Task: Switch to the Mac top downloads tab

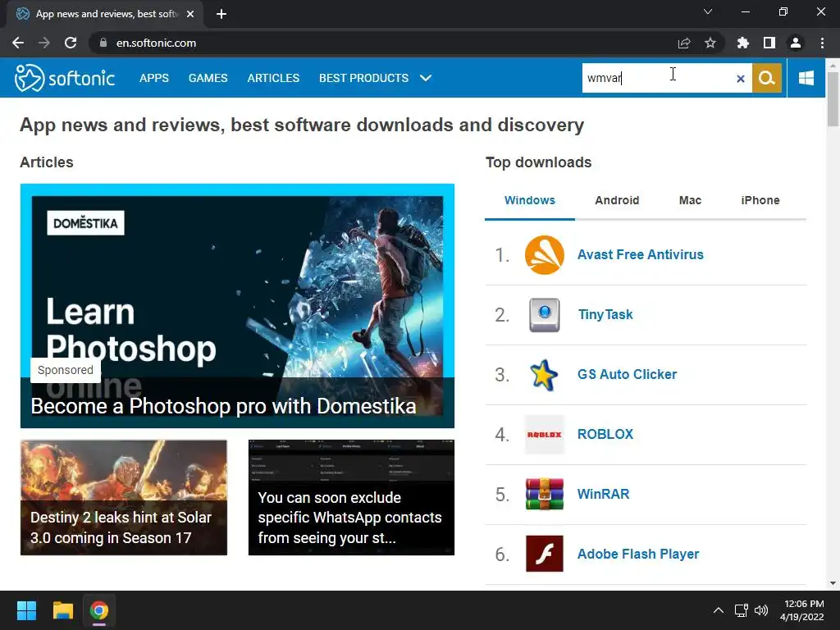Action: [690, 200]
